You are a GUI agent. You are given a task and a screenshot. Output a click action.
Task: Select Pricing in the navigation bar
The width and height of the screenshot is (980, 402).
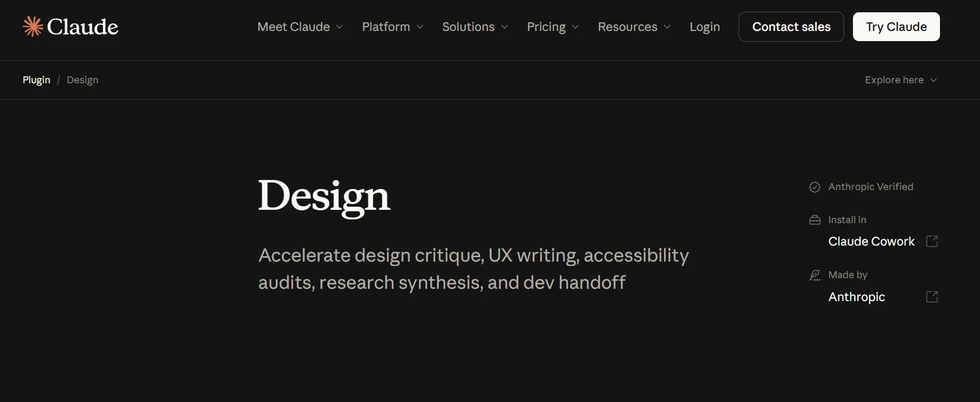(546, 27)
